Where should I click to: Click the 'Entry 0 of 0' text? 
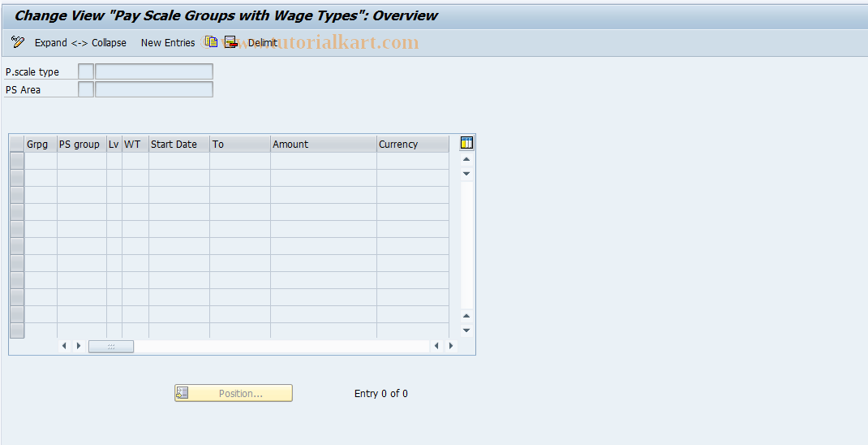tap(380, 394)
